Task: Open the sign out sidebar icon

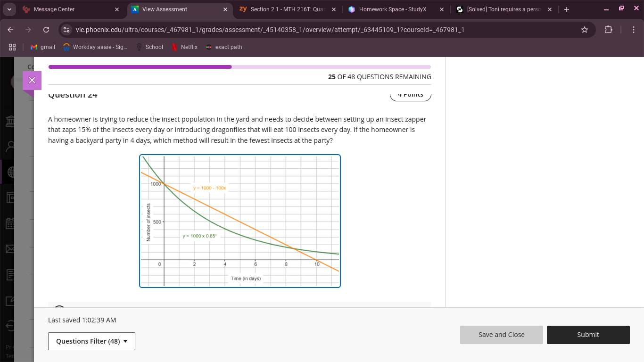Action: tap(9, 325)
